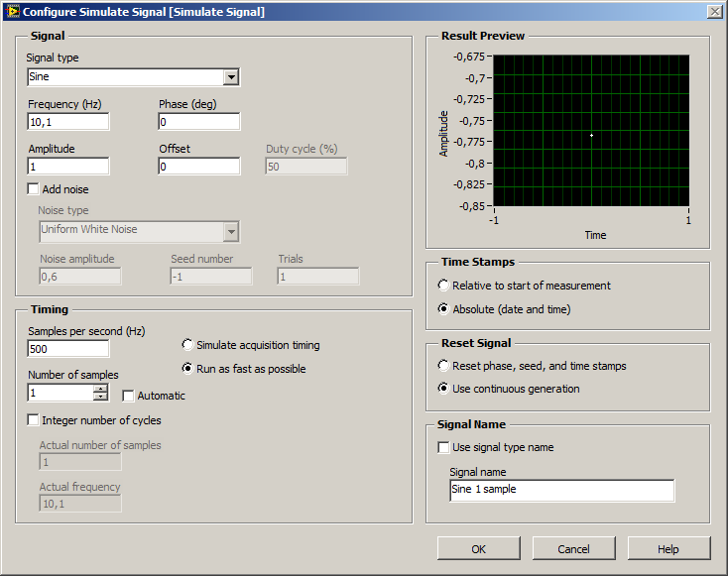Click the -0,675 amplitude scale value
Viewport: 728px width, 576px height.
coord(469,57)
